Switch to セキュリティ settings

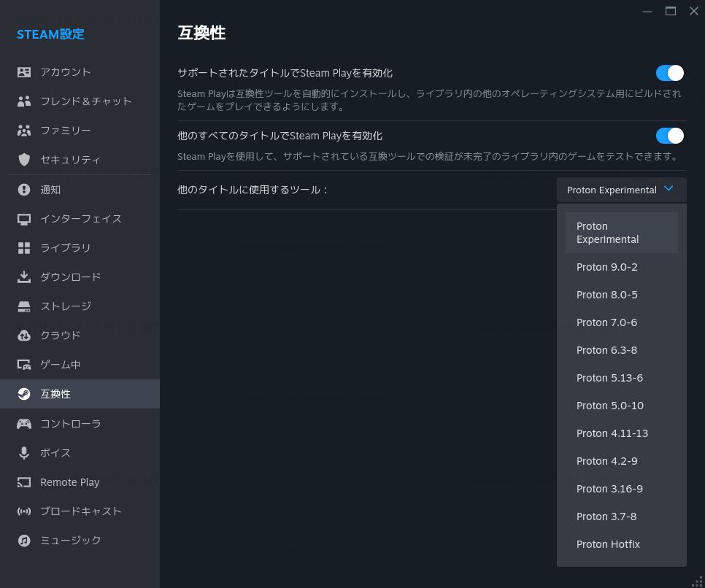point(80,160)
